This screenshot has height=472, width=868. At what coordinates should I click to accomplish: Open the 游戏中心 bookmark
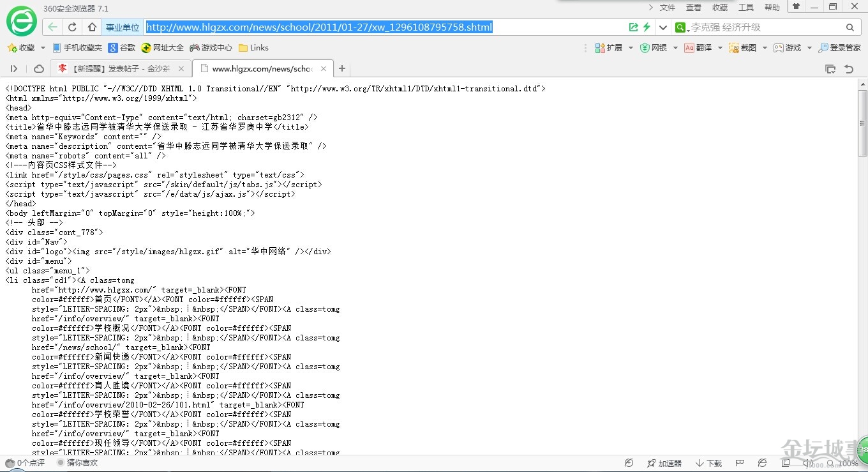pyautogui.click(x=211, y=48)
